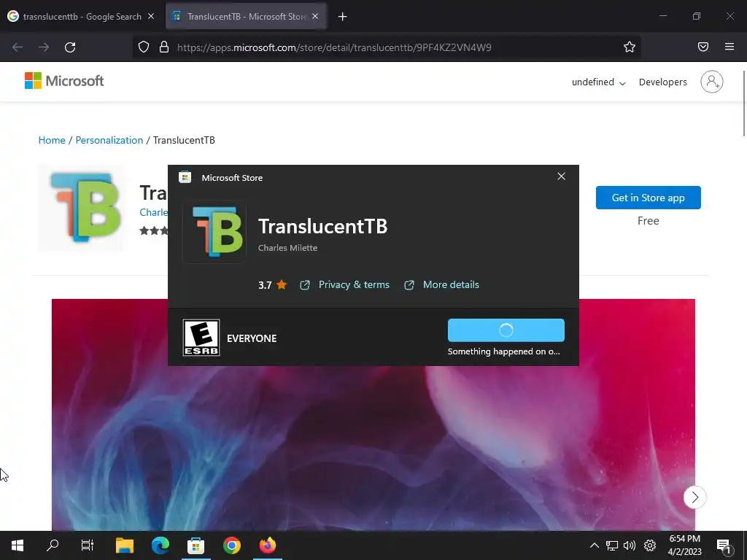747x560 pixels.
Task: Open the Developers link in header
Action: [x=662, y=82]
